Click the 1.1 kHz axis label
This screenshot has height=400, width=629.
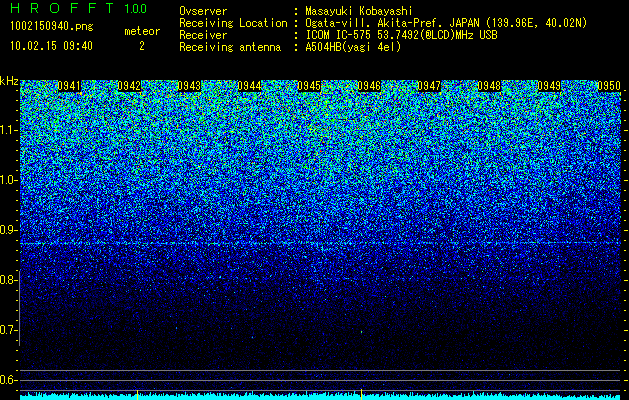[x=8, y=130]
